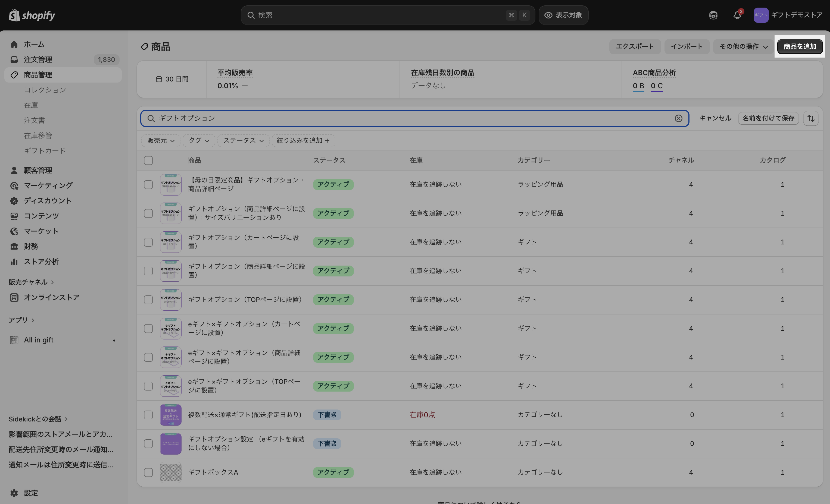Open the All in gift app
830x504 pixels.
point(38,340)
